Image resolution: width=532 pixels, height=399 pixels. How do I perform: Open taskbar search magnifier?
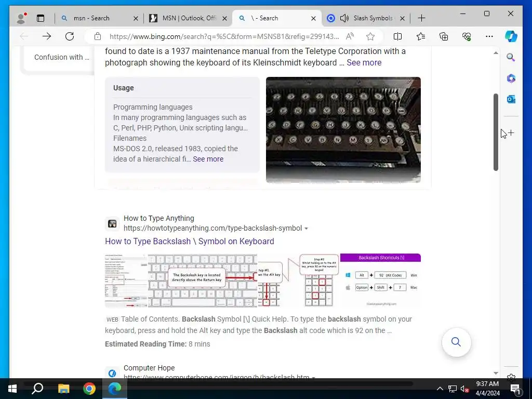point(37,389)
